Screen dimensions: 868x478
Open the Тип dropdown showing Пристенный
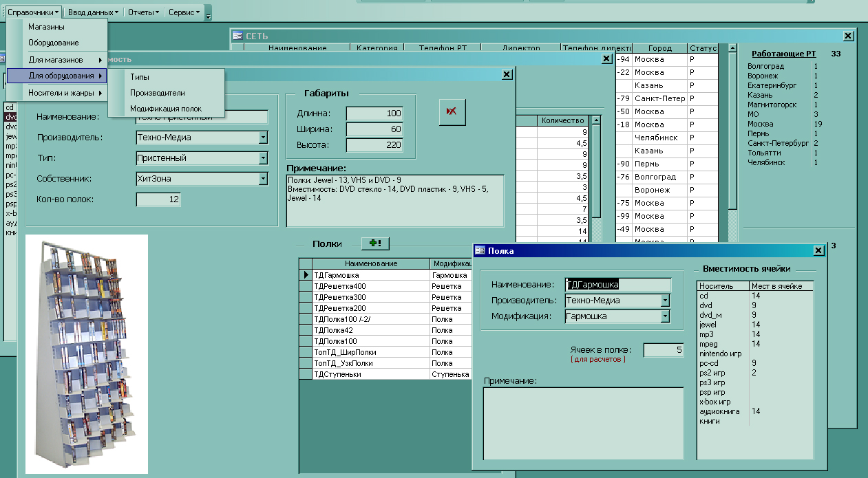[x=262, y=158]
